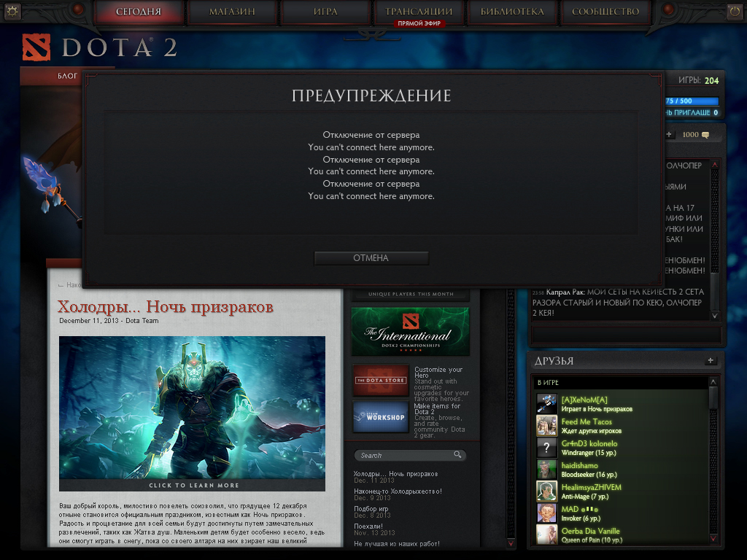Open [A]XeNoM[A] friend avatar
Image resolution: width=747 pixels, height=560 pixels.
coord(546,403)
